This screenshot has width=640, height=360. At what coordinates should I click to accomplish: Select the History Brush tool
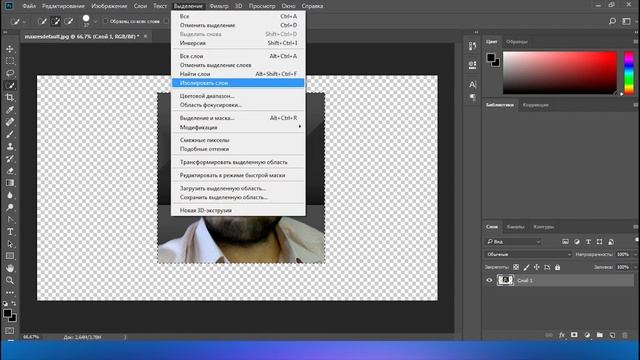pyautogui.click(x=10, y=158)
